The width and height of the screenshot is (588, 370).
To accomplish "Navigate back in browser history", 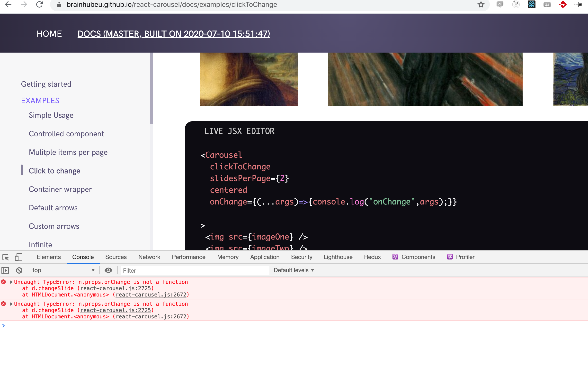I will tap(8, 4).
